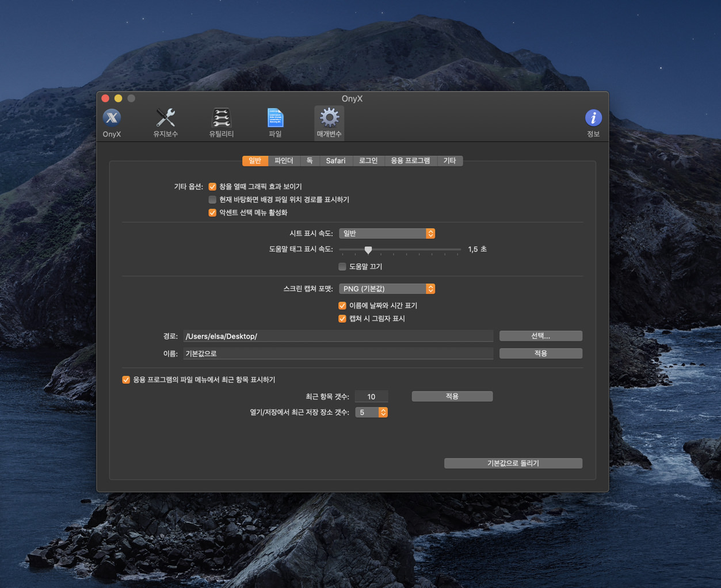Uncheck 창을 열때 그래픽 효과 보이기

coord(212,186)
